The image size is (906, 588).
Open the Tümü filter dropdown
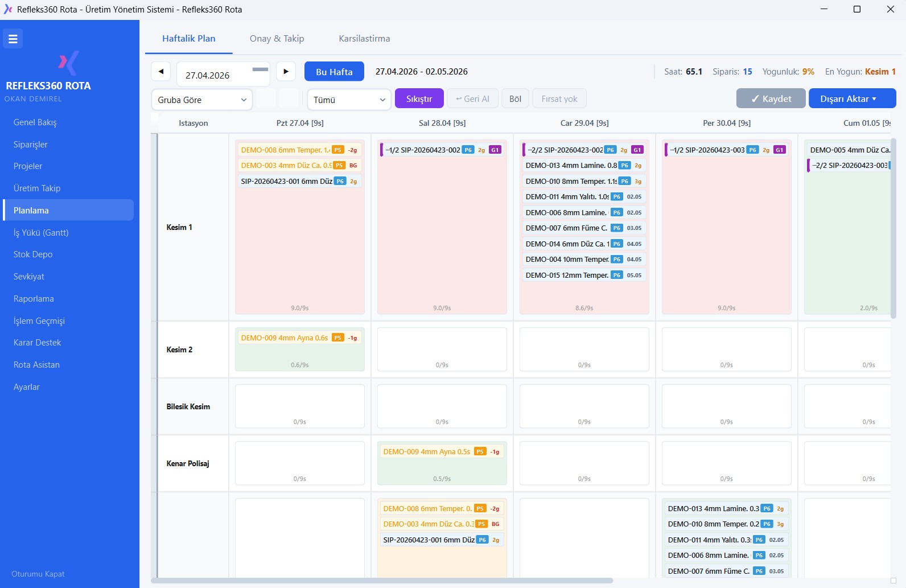tap(349, 100)
